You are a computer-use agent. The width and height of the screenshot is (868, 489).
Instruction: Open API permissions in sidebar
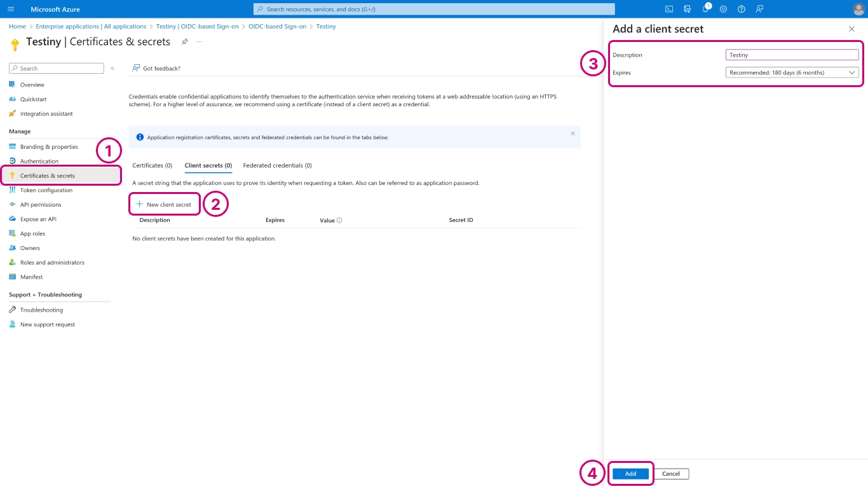41,205
